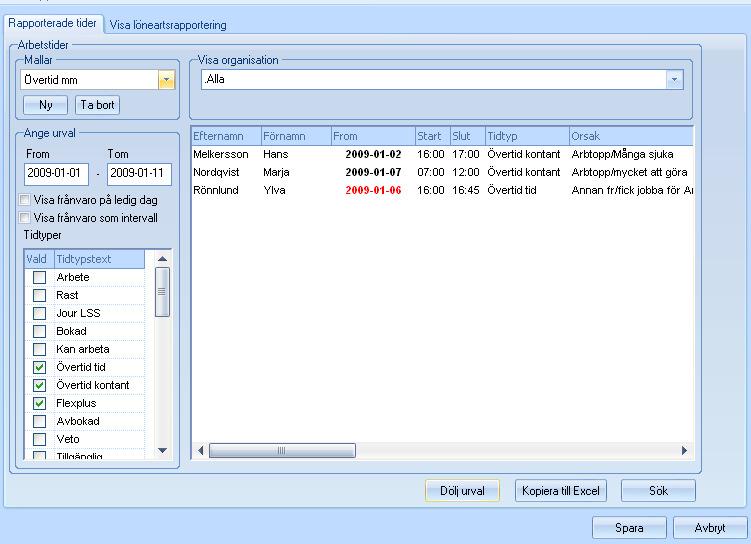751x544 pixels.
Task: Open Visa löneartsrapportering tab
Action: point(168,25)
